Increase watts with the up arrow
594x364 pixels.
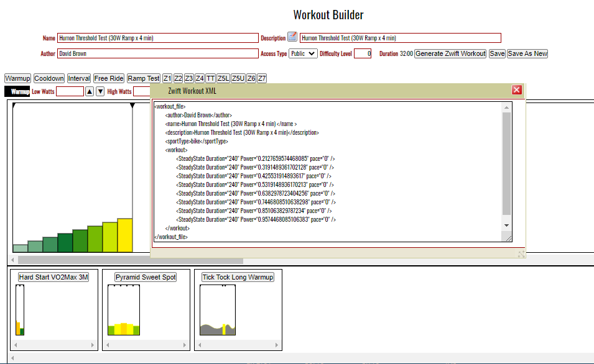90,92
